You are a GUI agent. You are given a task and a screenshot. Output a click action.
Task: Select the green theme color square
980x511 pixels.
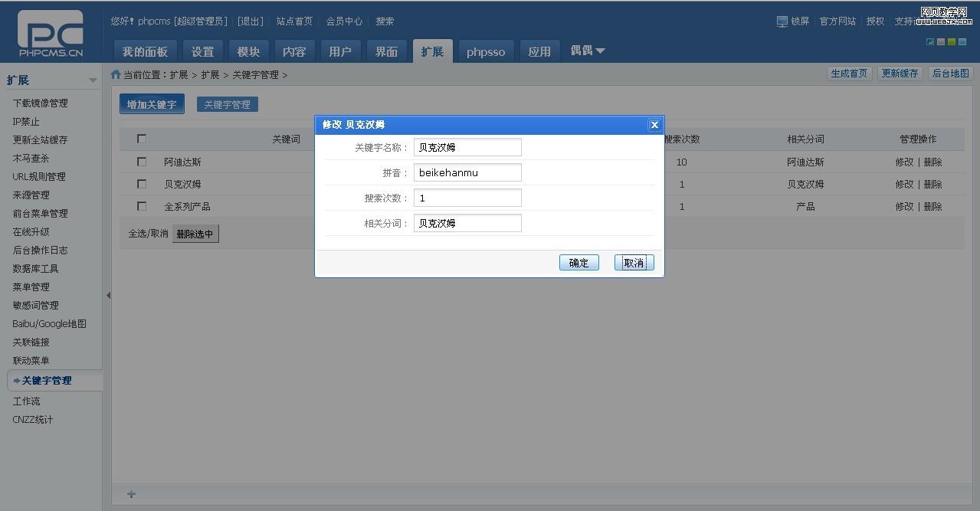coord(952,41)
